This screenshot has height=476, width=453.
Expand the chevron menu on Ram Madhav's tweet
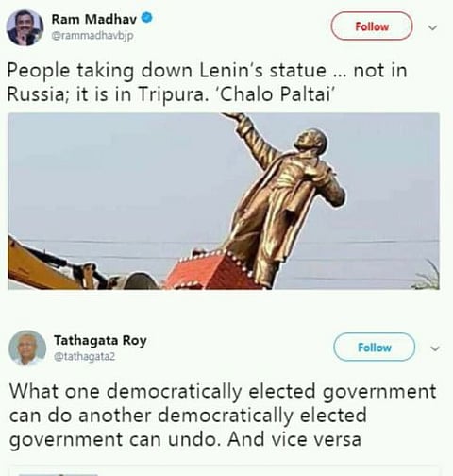433,27
